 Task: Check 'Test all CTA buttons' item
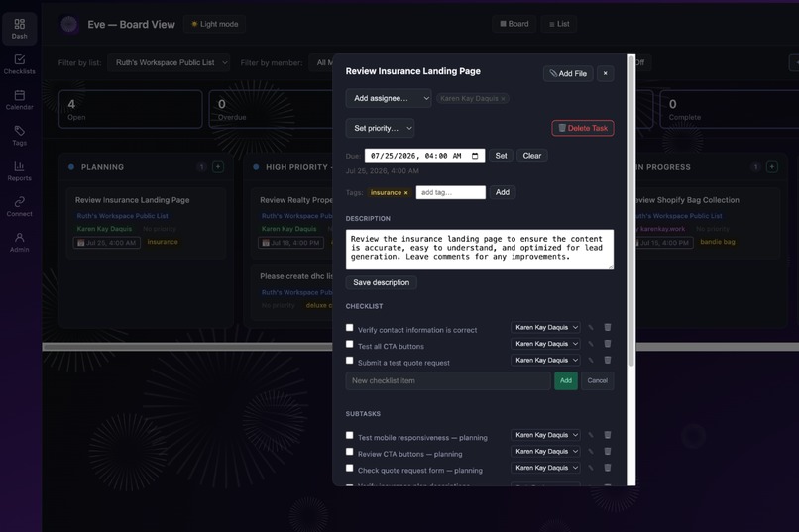click(350, 344)
